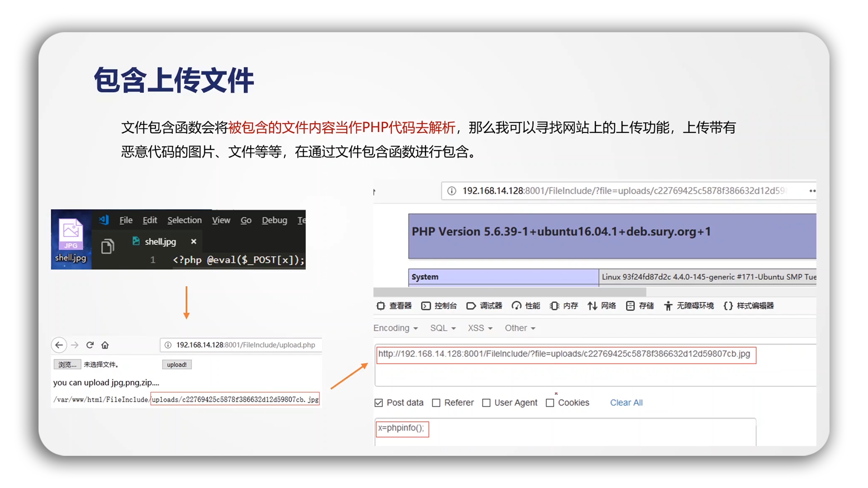Click site info icon in the FileInclude address bar
This screenshot has width=868, height=488.
tap(452, 191)
